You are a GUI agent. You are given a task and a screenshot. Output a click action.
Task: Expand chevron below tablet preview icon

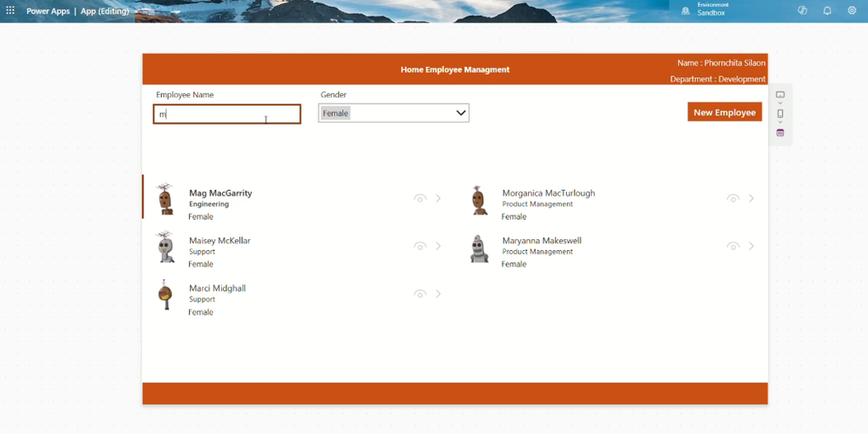point(781,103)
